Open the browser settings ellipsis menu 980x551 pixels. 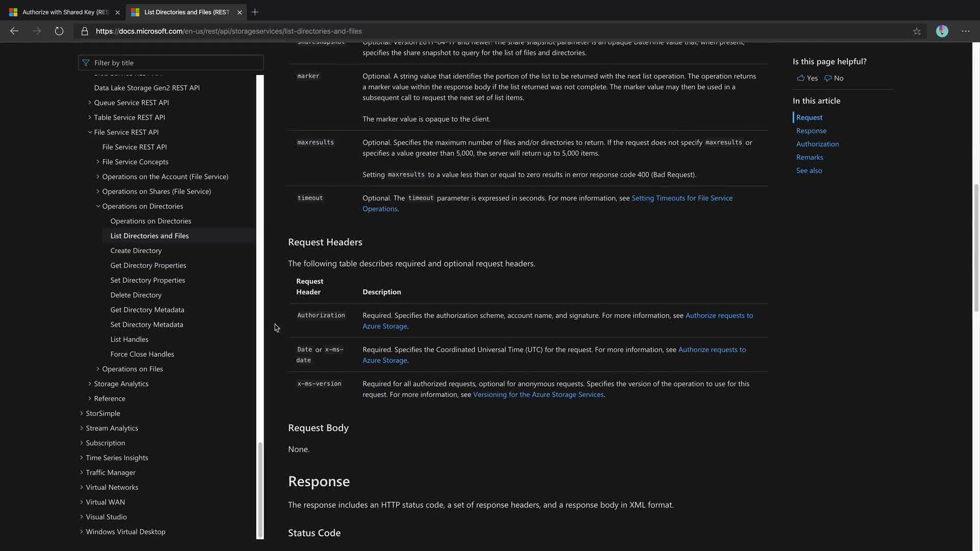[x=966, y=31]
